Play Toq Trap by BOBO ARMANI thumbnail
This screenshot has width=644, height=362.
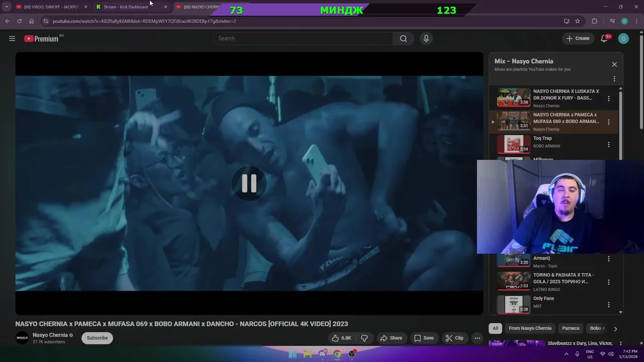tap(514, 144)
